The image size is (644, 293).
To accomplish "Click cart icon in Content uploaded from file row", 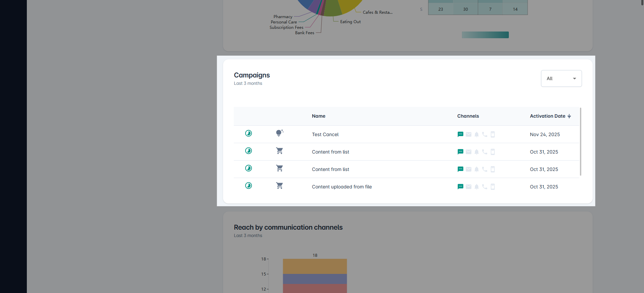I will coord(279,186).
